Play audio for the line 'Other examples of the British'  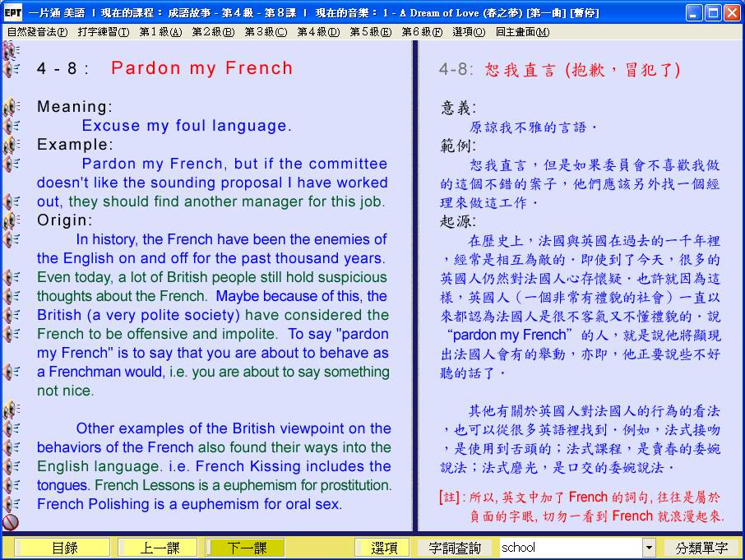(x=12, y=428)
